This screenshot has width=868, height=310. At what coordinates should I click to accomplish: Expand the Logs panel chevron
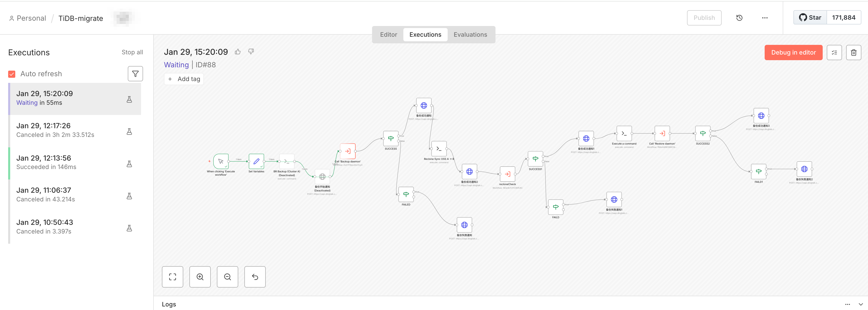(860, 304)
